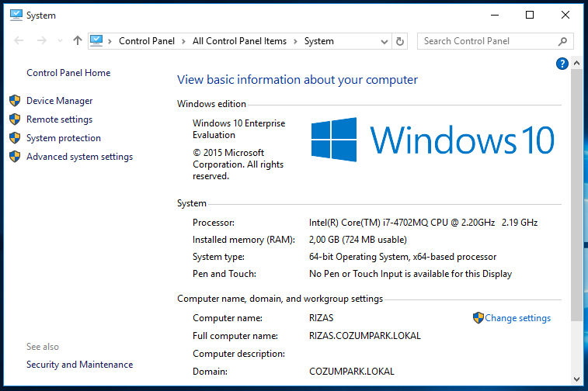
Task: Open Advanced system settings link
Action: point(79,157)
